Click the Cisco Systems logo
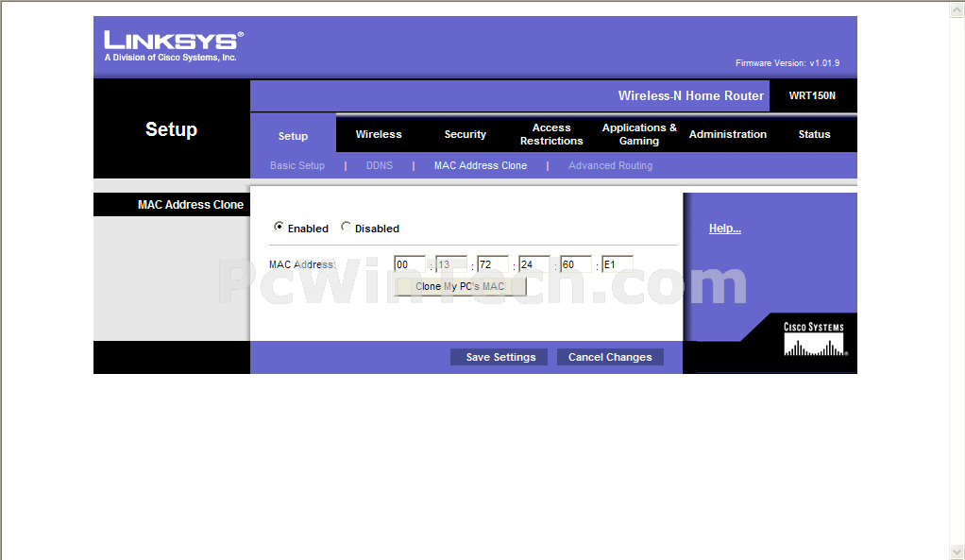The image size is (965, 560). tap(815, 339)
